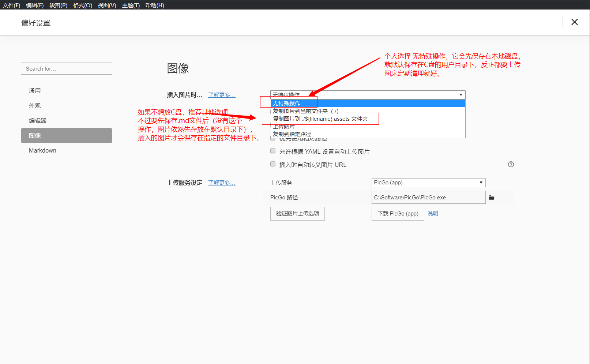Open the 视图(V) menu
Viewport: 590px width, 364px height.
tap(107, 5)
